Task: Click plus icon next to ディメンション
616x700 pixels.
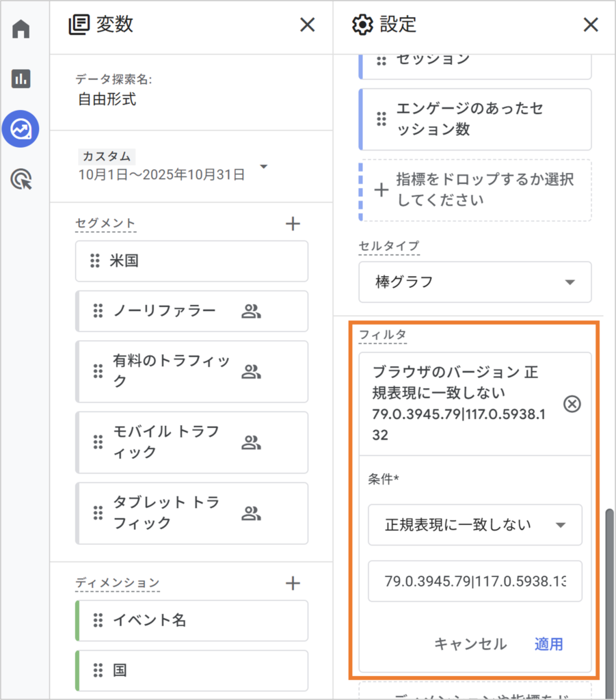Action: [x=293, y=583]
